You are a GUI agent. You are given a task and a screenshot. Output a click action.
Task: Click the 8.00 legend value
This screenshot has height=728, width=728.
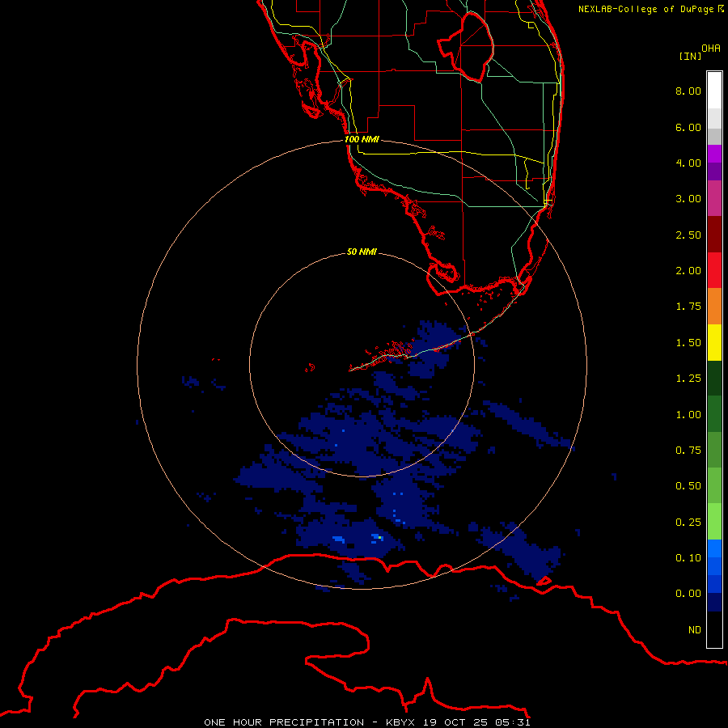(x=688, y=91)
